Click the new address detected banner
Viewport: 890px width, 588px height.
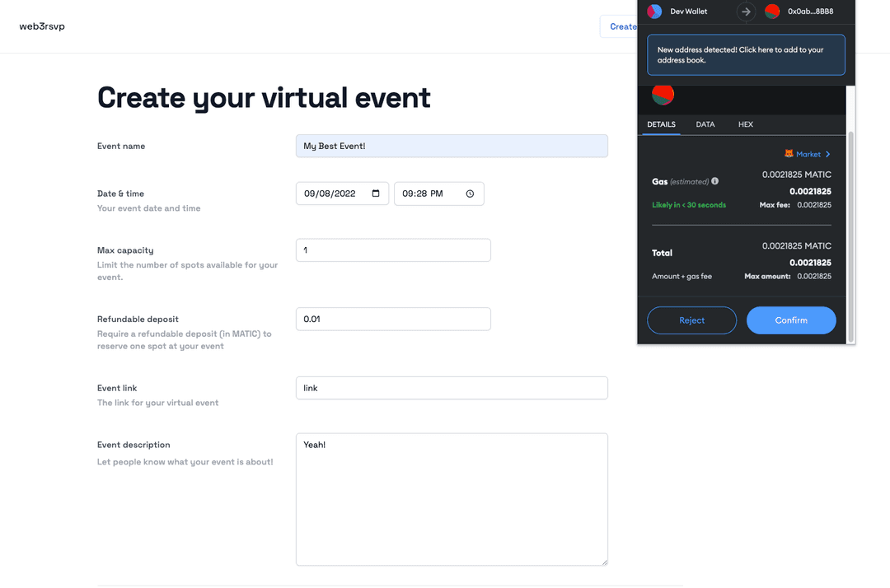pyautogui.click(x=746, y=55)
